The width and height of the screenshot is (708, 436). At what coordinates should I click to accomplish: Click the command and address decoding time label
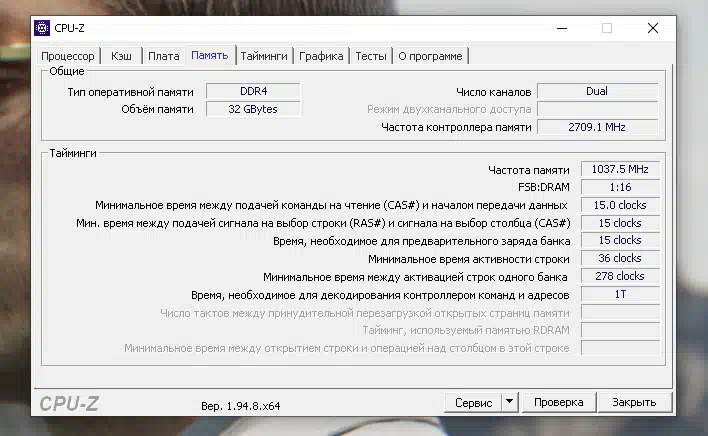pyautogui.click(x=380, y=295)
